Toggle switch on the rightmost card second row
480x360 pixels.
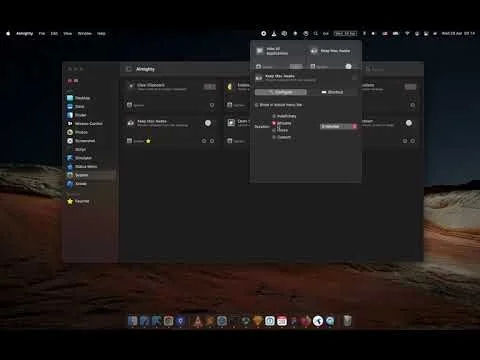pos(409,123)
